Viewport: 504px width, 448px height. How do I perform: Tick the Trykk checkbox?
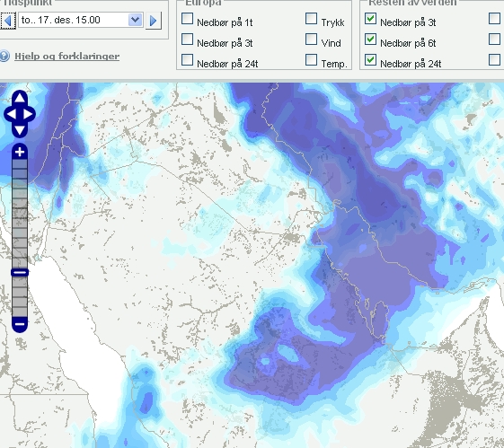[311, 19]
